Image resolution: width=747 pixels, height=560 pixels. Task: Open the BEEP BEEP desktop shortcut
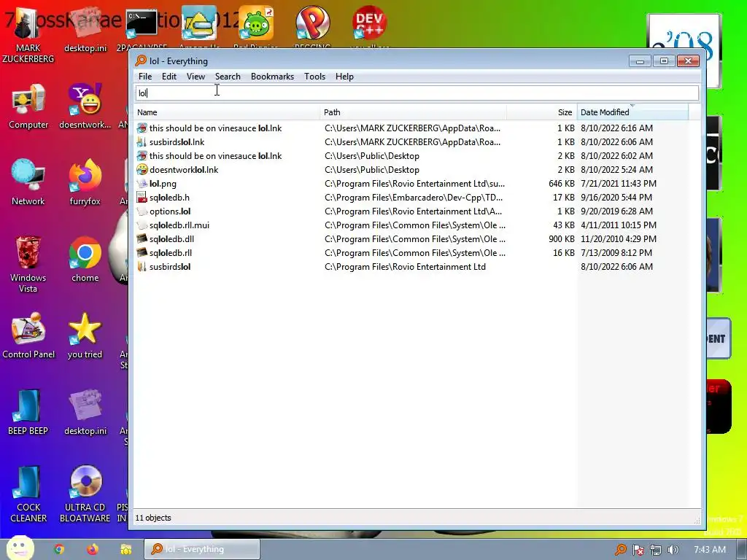tap(28, 413)
